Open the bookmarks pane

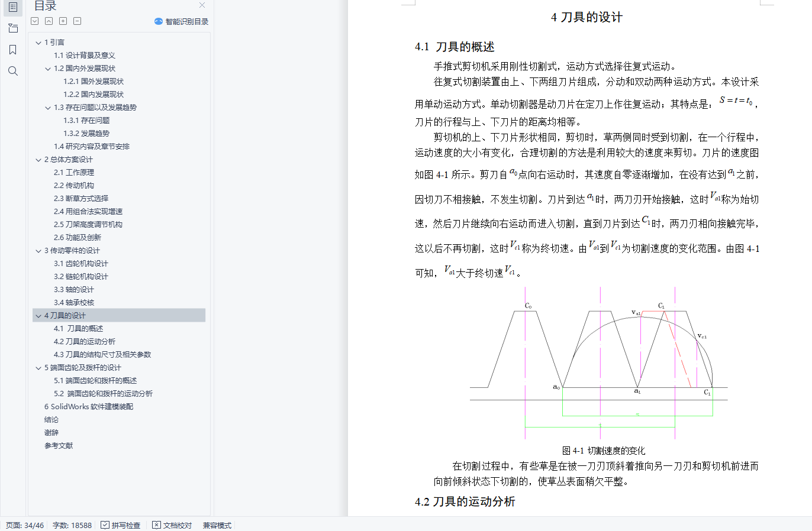pyautogui.click(x=12, y=50)
